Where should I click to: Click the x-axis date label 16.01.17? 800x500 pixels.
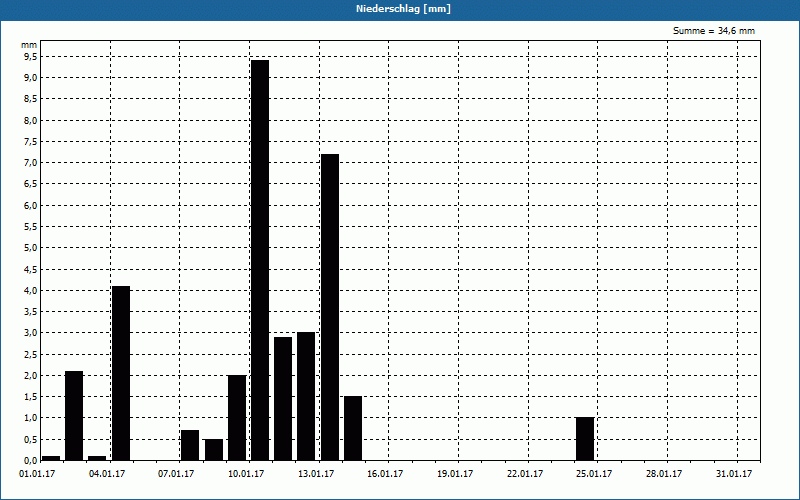pos(385,474)
